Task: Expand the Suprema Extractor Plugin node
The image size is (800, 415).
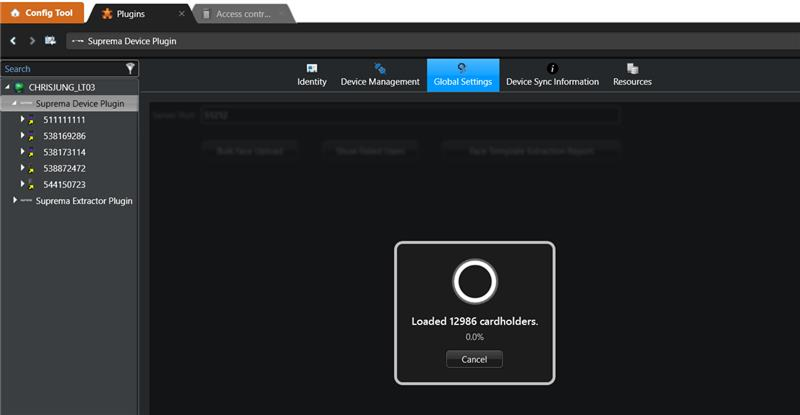Action: (14, 200)
